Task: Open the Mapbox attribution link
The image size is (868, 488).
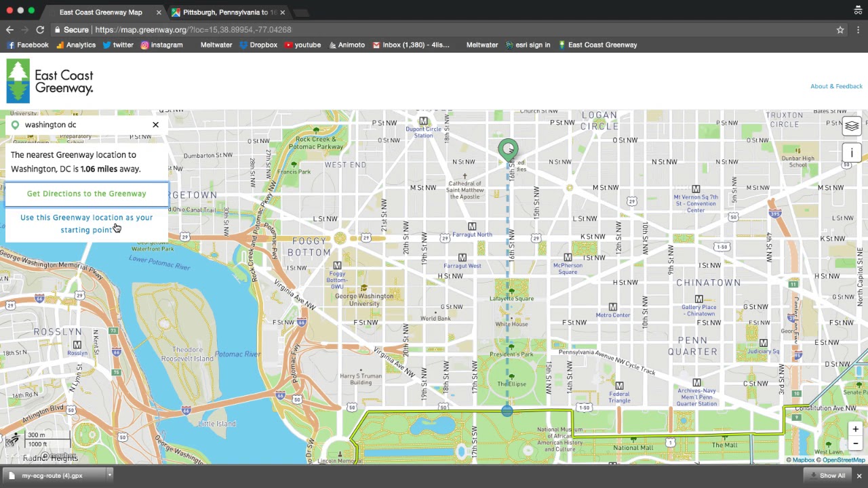Action: click(x=800, y=460)
